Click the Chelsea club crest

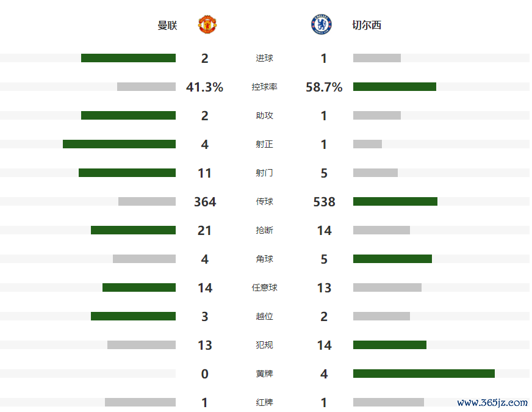tap(321, 25)
